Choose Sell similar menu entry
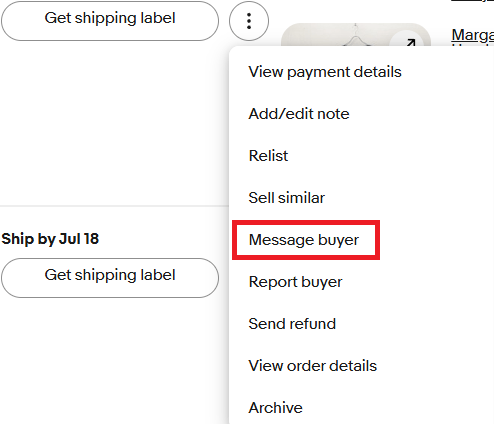The image size is (494, 424). point(286,198)
